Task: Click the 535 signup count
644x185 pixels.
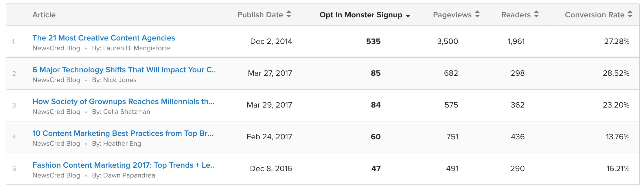Action: coord(373,41)
